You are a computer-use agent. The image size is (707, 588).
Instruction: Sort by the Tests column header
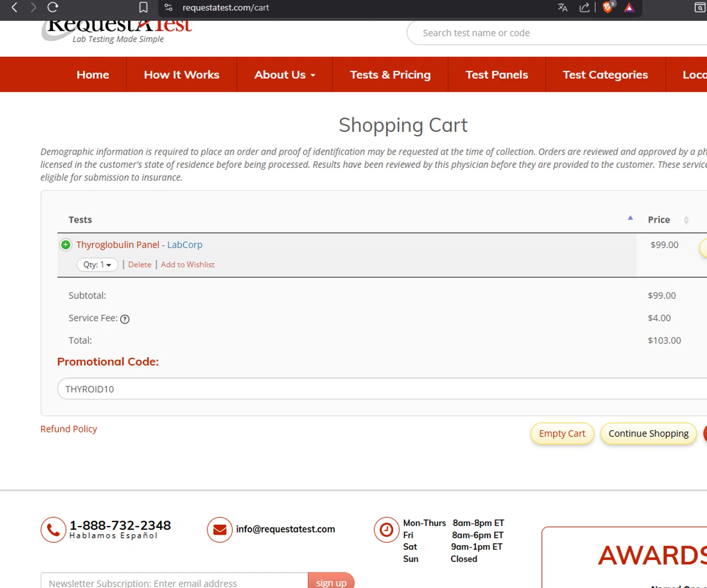(80, 220)
